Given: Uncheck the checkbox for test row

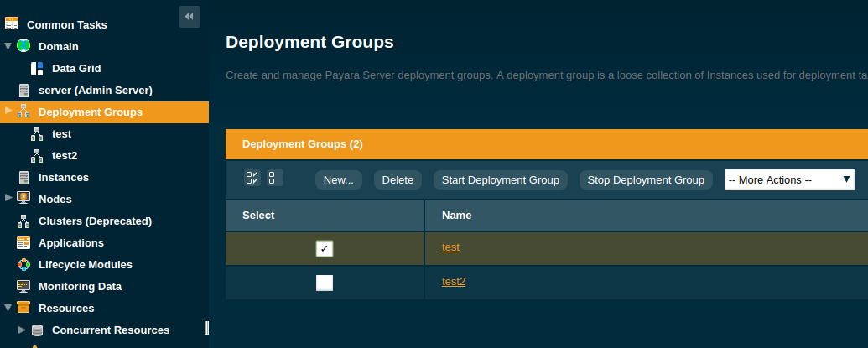Looking at the screenshot, I should 325,248.
